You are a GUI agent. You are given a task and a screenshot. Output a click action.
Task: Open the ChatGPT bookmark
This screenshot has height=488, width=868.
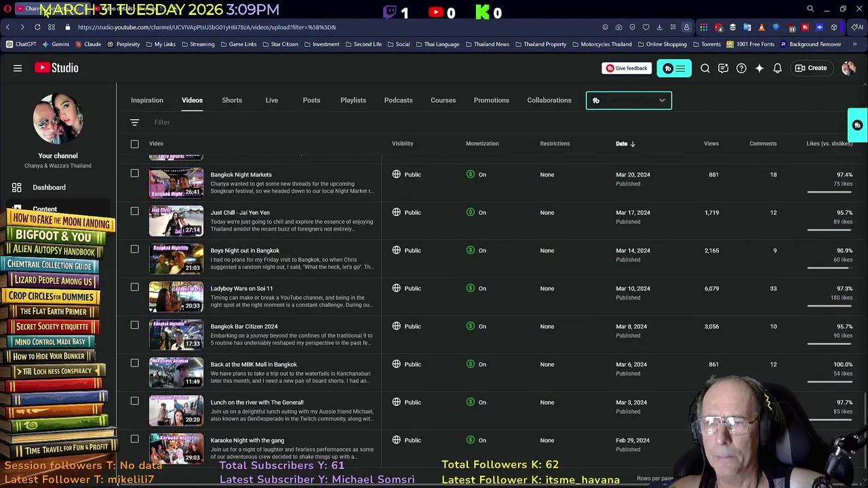coord(21,44)
